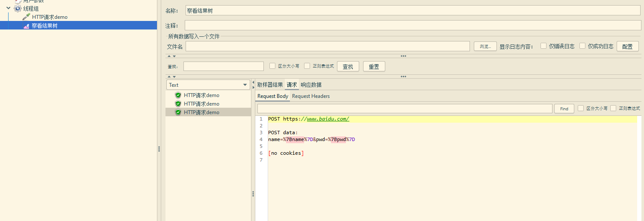The height and width of the screenshot is (221, 644).
Task: Click the green shield icon of the highlighted HTTP请求demo result
Action: click(x=178, y=112)
